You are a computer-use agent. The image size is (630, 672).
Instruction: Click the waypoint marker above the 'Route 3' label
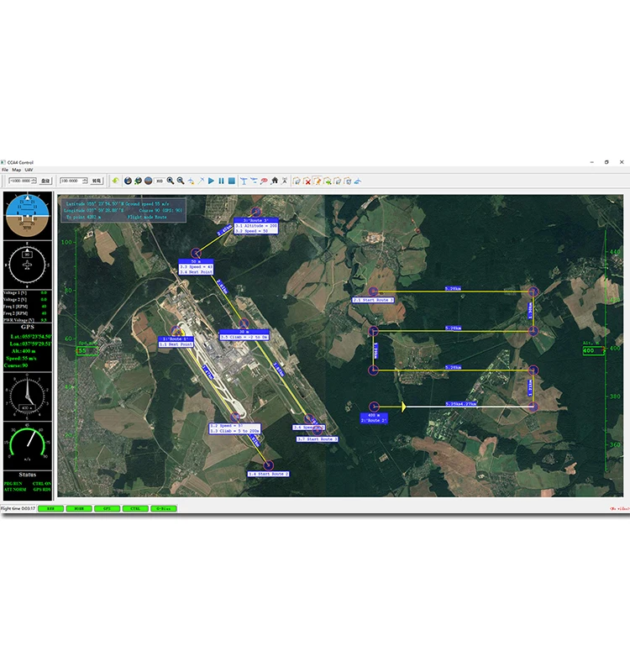pos(256,212)
